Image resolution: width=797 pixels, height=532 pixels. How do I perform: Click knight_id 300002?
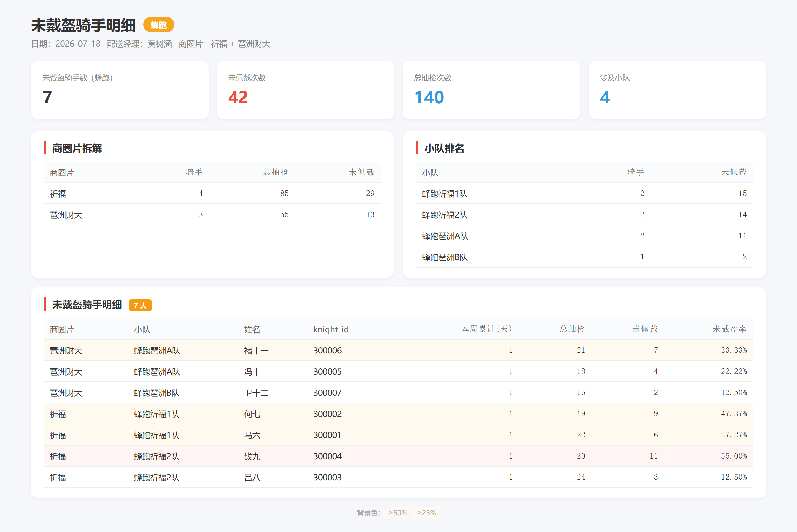click(x=327, y=414)
